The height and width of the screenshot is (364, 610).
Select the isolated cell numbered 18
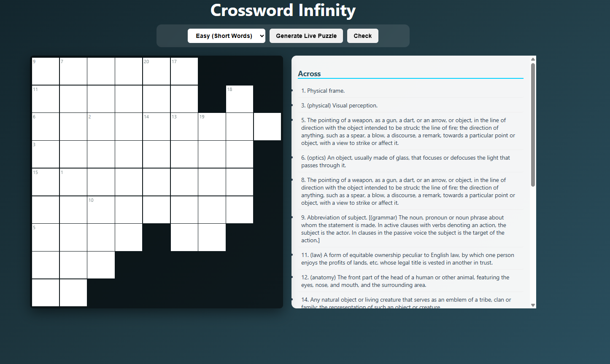click(240, 99)
